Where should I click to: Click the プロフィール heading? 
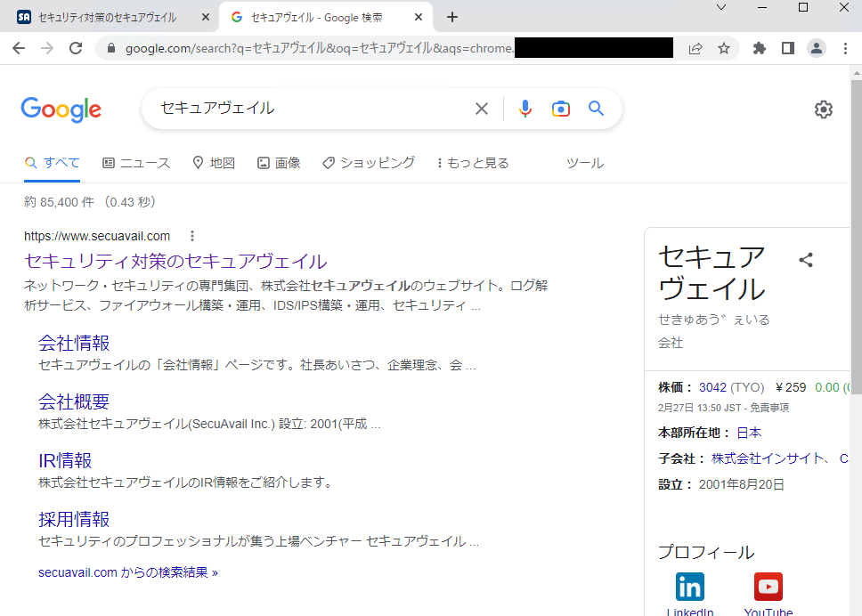(706, 552)
